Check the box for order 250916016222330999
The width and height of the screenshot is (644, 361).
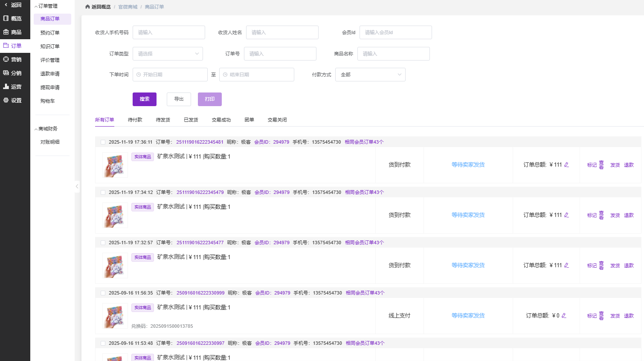(103, 293)
